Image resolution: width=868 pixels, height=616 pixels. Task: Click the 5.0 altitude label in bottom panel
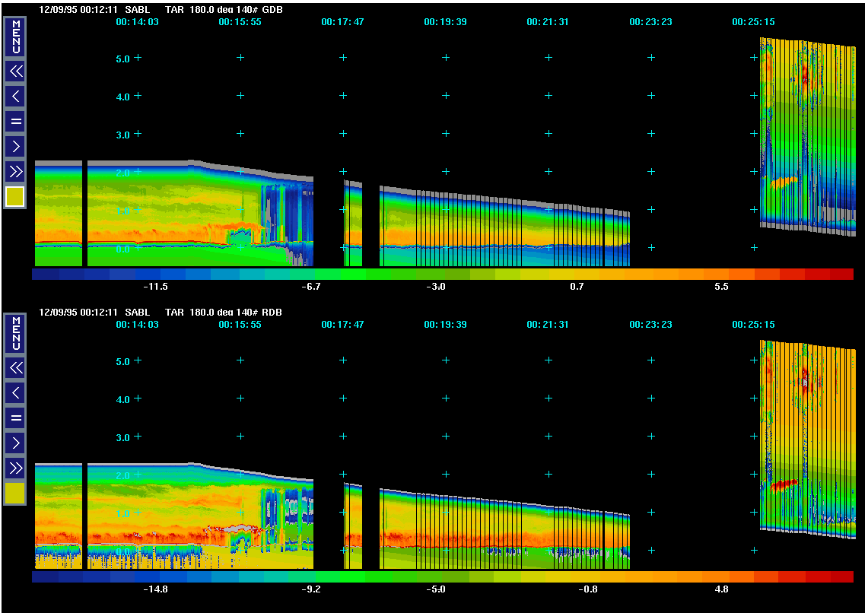click(x=122, y=362)
